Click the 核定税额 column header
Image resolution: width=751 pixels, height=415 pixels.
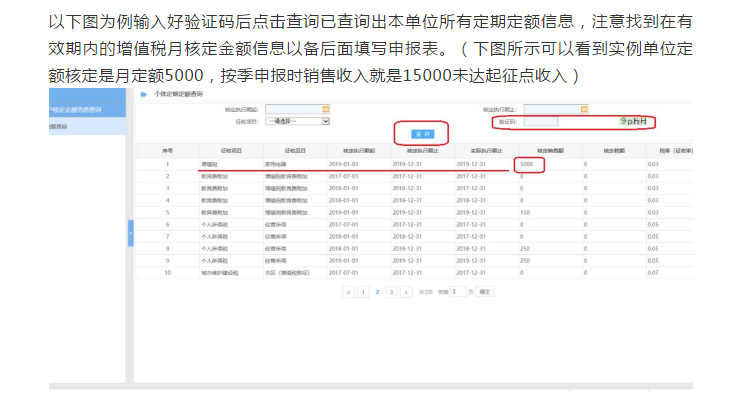click(614, 150)
